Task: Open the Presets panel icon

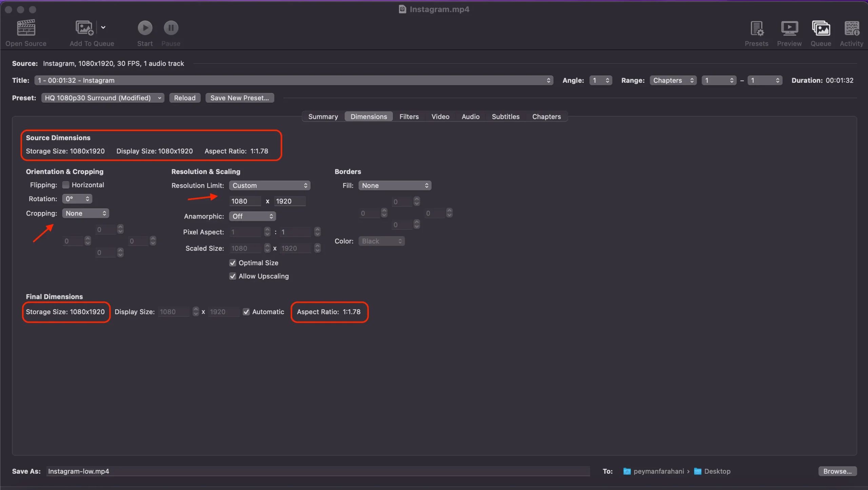Action: click(x=756, y=29)
